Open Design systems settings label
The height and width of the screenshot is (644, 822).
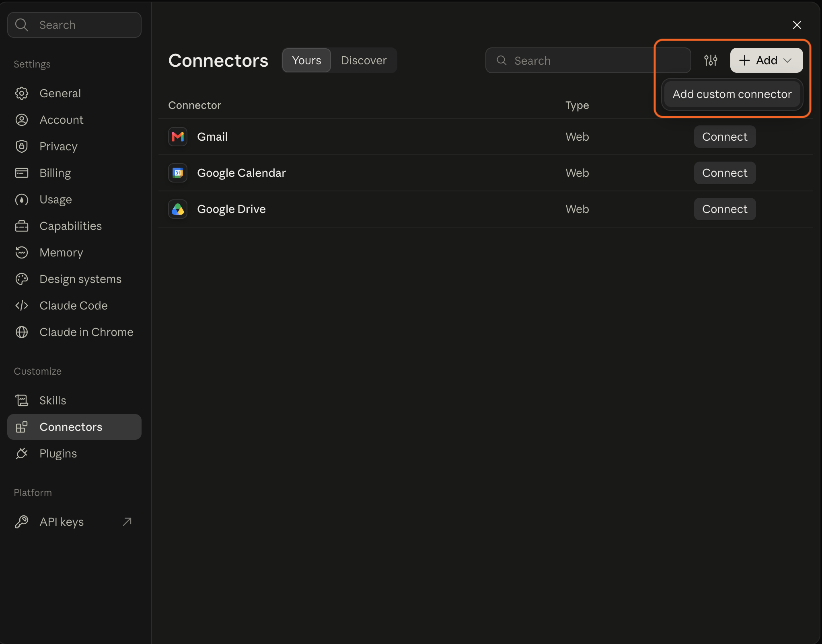coord(80,279)
